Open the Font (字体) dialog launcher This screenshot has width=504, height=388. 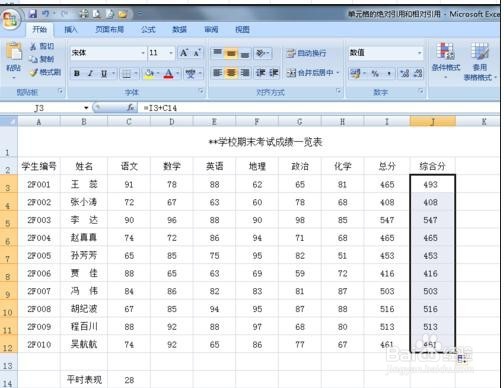point(201,91)
